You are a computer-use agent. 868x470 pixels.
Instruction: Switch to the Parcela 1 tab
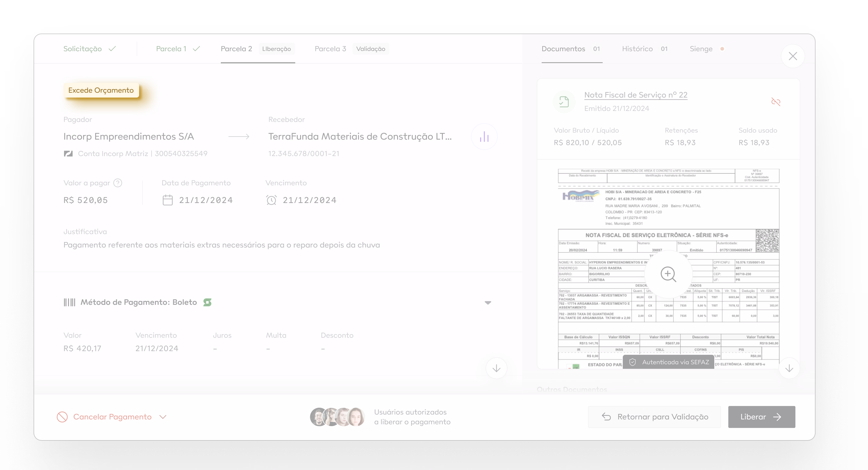coord(178,49)
